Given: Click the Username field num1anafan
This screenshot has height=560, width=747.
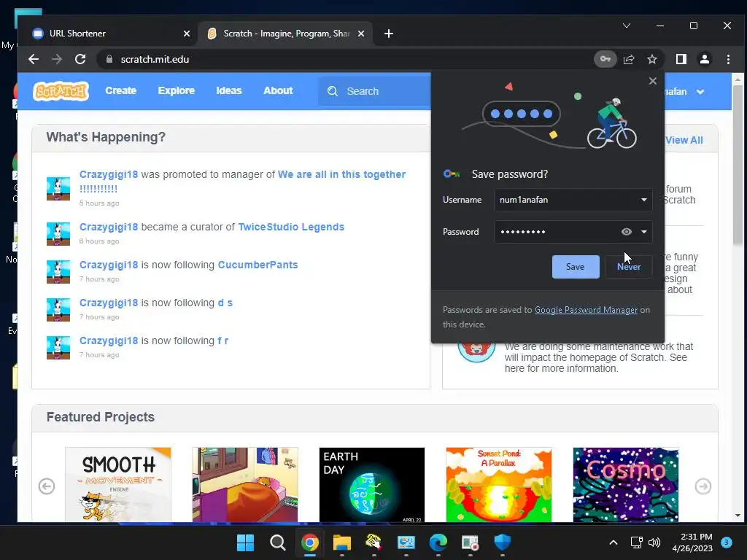Looking at the screenshot, I should (x=573, y=200).
